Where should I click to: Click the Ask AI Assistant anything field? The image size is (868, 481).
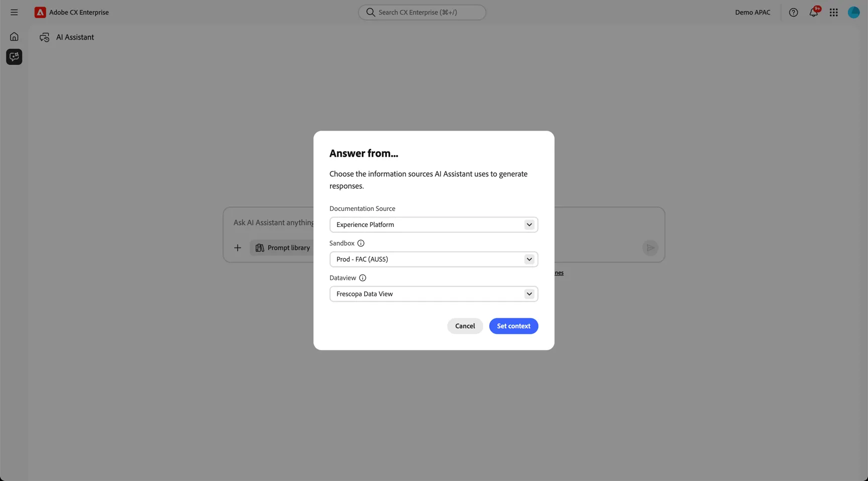tap(274, 222)
